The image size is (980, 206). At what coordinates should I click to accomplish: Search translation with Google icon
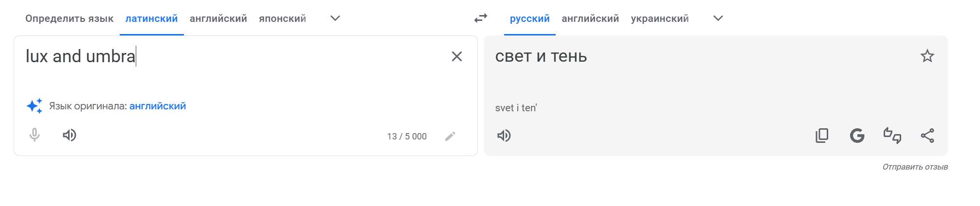pyautogui.click(x=857, y=136)
